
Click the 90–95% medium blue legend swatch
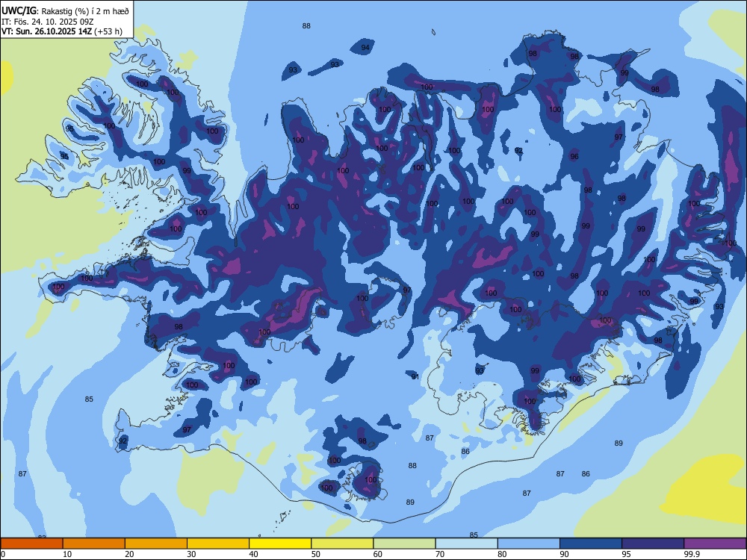(x=591, y=544)
